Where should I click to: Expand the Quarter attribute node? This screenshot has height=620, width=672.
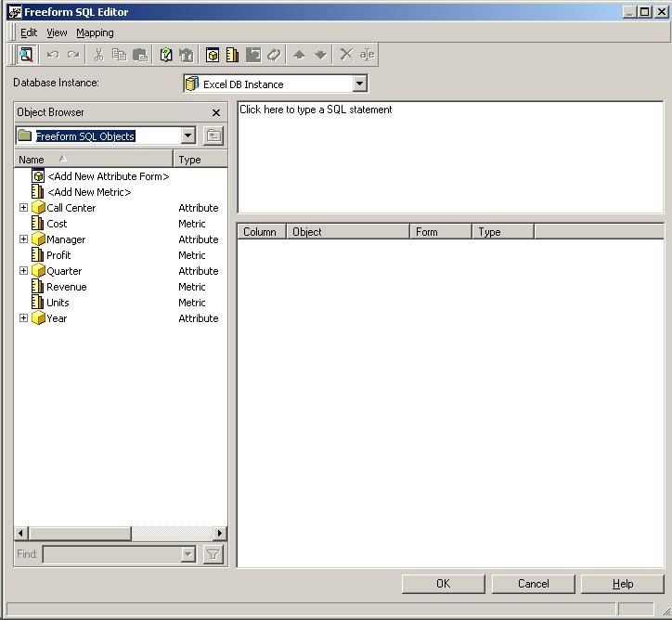click(23, 271)
